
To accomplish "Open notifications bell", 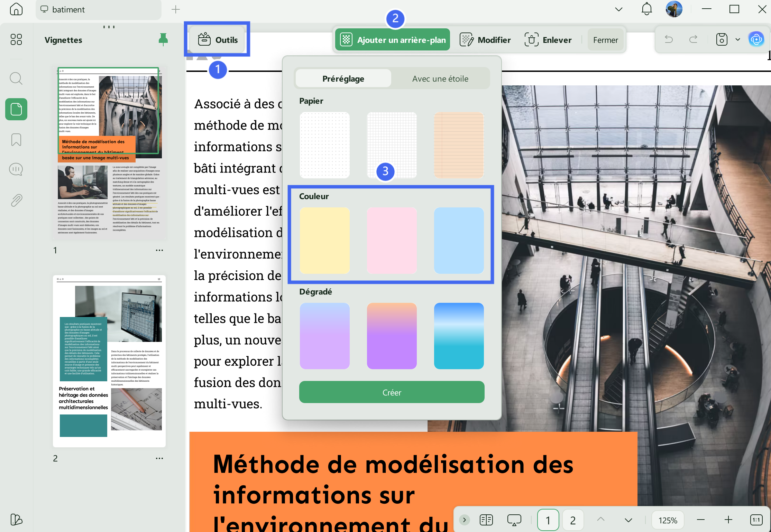I will pos(646,9).
